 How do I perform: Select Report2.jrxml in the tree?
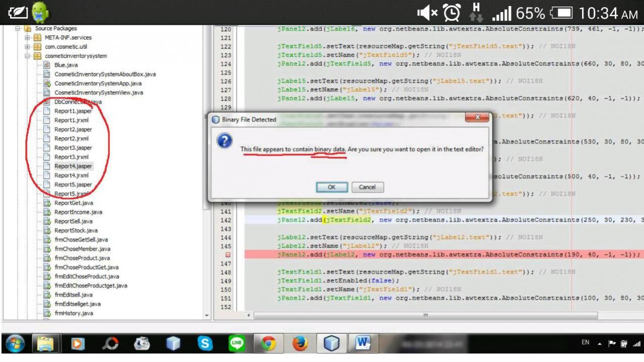pos(71,138)
